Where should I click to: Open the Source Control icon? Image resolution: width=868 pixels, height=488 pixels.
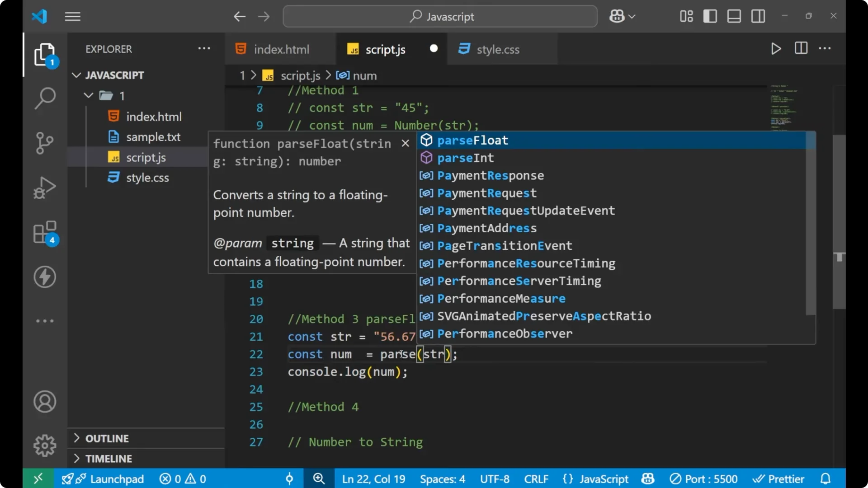point(45,143)
